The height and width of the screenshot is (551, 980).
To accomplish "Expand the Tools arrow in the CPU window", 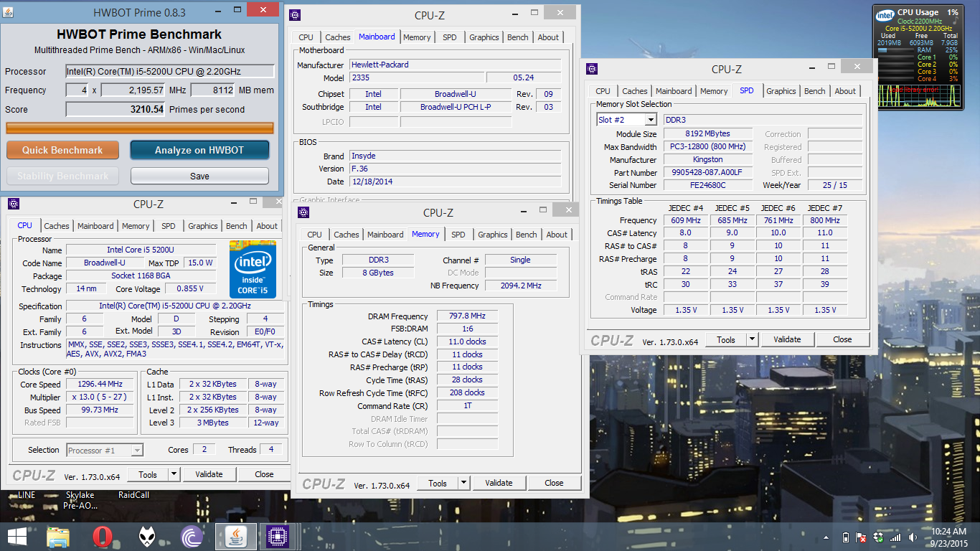I will [x=174, y=474].
